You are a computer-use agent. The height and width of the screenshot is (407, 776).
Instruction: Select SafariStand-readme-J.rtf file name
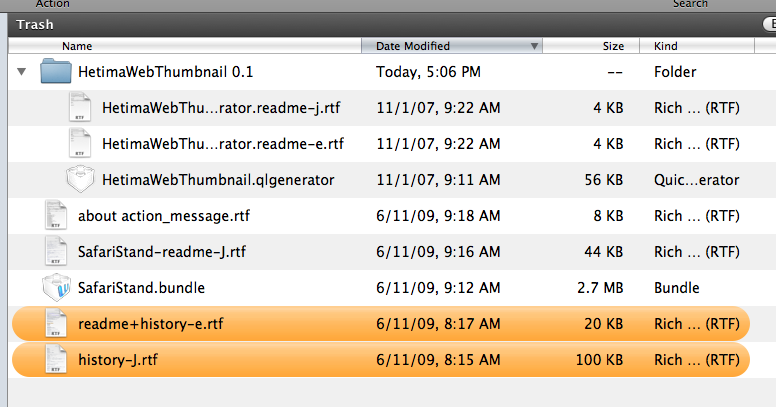pyautogui.click(x=162, y=252)
